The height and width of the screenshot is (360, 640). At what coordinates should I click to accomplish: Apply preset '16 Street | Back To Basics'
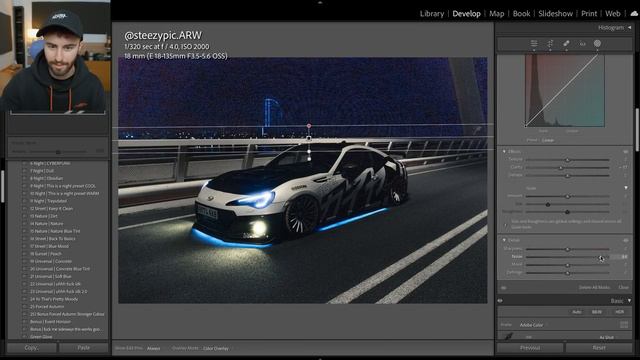click(x=52, y=239)
